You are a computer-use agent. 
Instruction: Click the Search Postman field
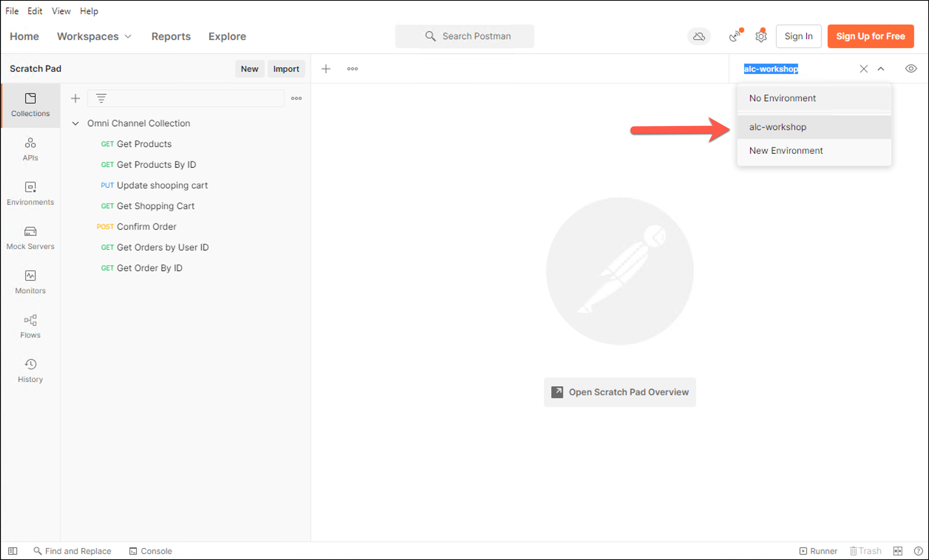pos(464,36)
